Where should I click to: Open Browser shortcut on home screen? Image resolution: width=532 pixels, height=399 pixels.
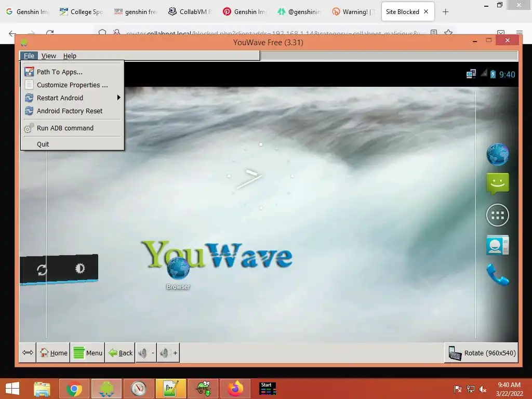178,273
